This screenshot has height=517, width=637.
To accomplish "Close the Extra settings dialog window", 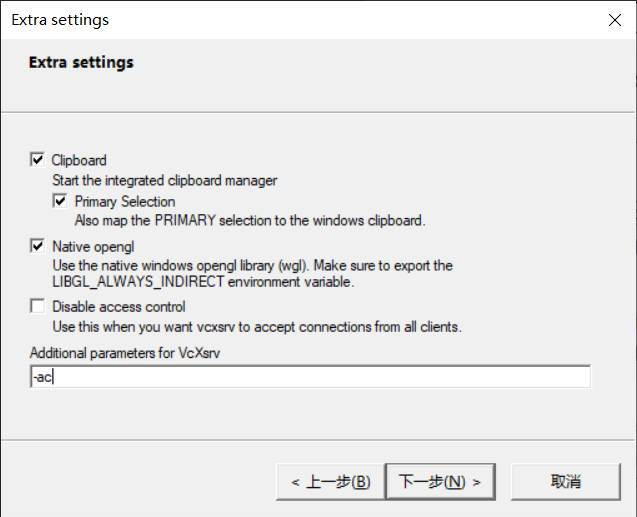I will (x=613, y=19).
